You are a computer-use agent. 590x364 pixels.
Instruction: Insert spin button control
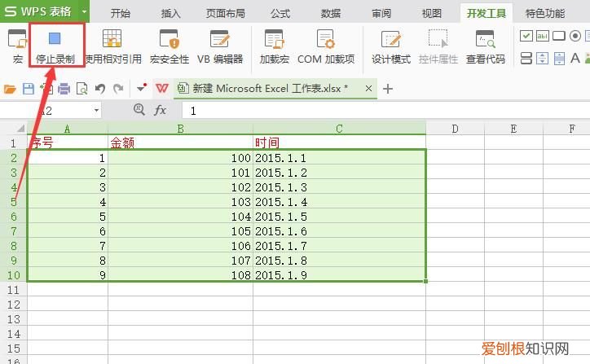[x=542, y=59]
